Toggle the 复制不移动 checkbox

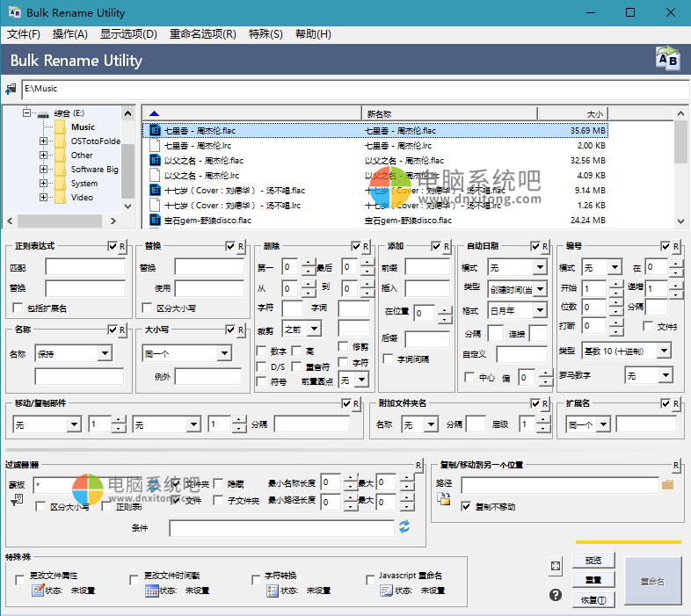(x=466, y=507)
